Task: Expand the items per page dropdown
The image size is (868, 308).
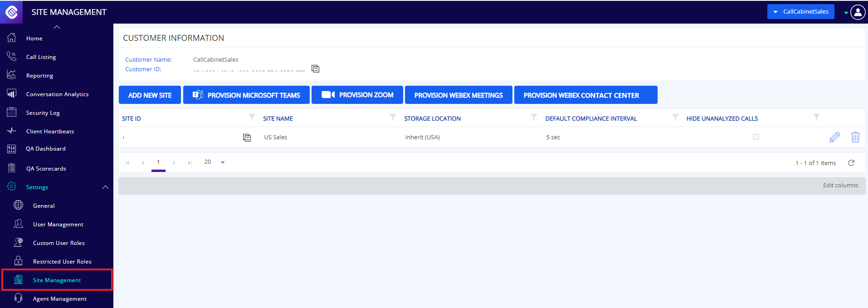Action: pos(222,162)
